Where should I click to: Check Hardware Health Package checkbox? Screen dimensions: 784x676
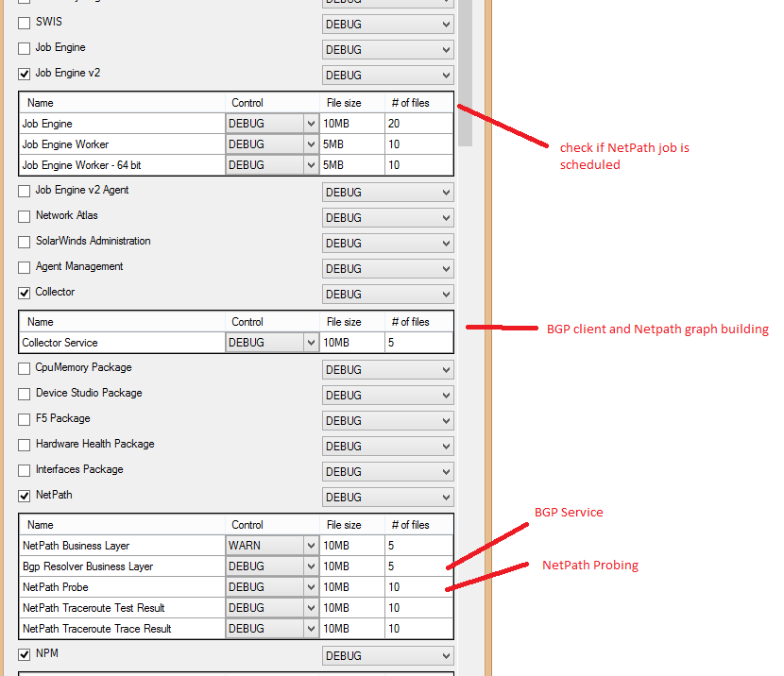click(x=24, y=445)
